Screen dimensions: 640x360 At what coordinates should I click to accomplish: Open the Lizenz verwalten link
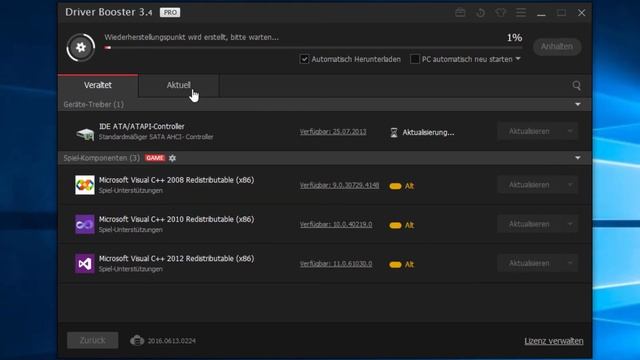click(554, 341)
